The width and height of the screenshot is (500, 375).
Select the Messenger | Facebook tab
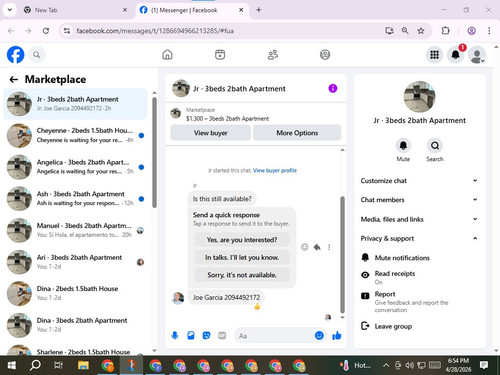point(192,10)
